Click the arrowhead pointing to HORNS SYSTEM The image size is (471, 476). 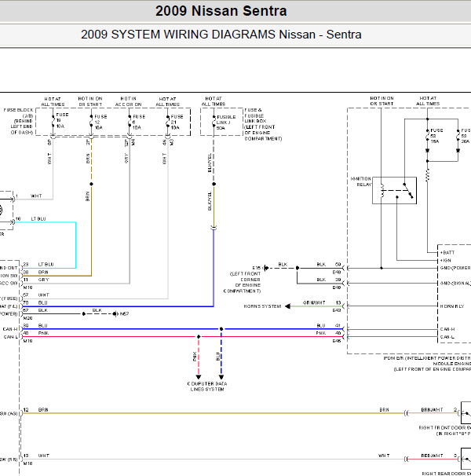pos(287,306)
